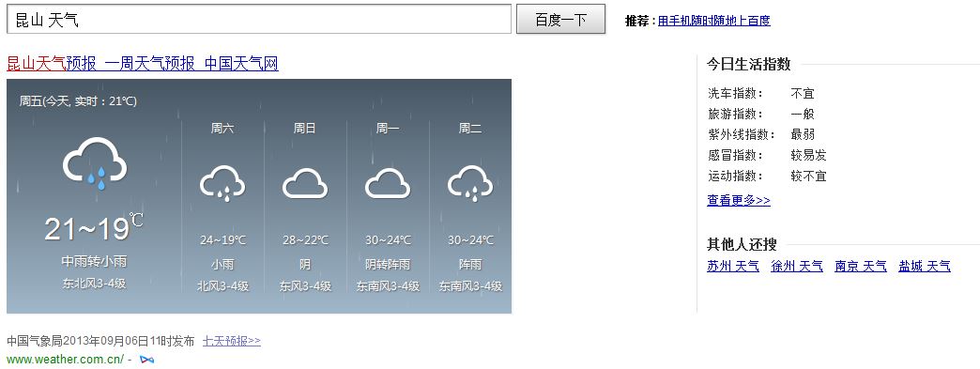Click the 最弱 UV index value
Viewport: 980px width, 369px height.
[803, 134]
